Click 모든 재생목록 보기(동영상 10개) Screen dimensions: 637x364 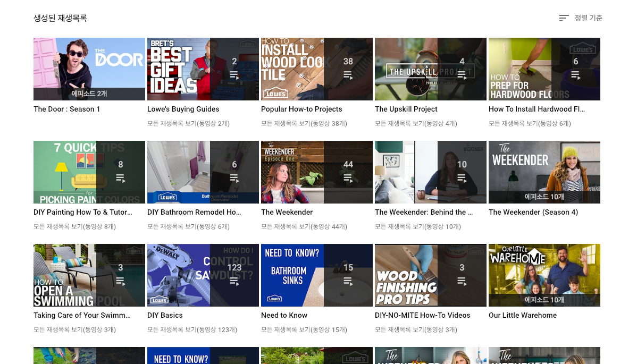418,226
